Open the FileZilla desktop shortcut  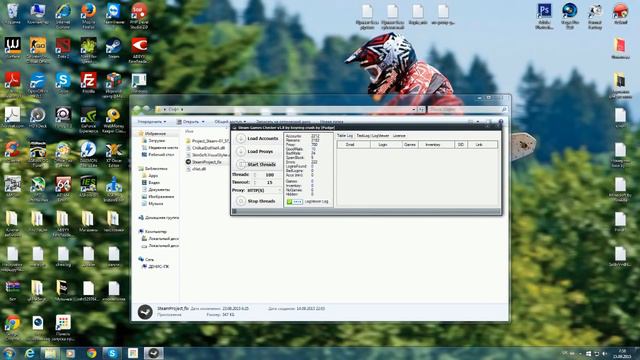[88, 83]
